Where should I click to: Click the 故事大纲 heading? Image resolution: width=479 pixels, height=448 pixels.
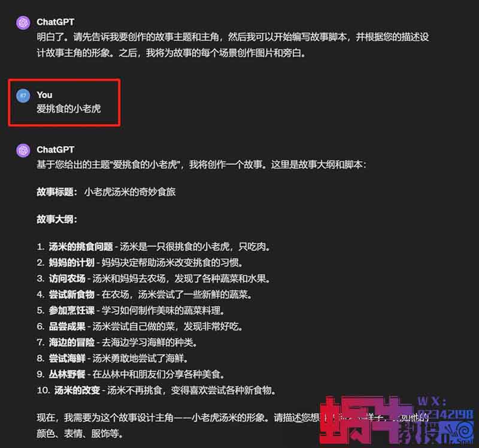[x=57, y=219]
